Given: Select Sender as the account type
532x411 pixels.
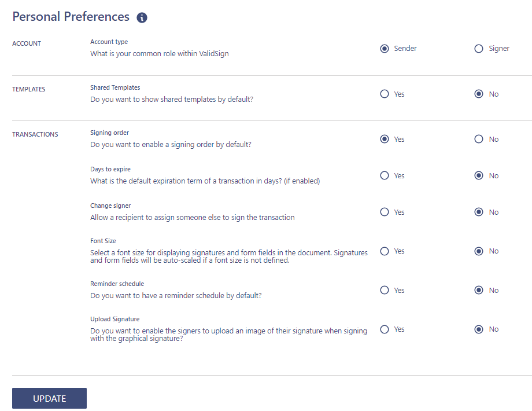Looking at the screenshot, I should pos(385,49).
